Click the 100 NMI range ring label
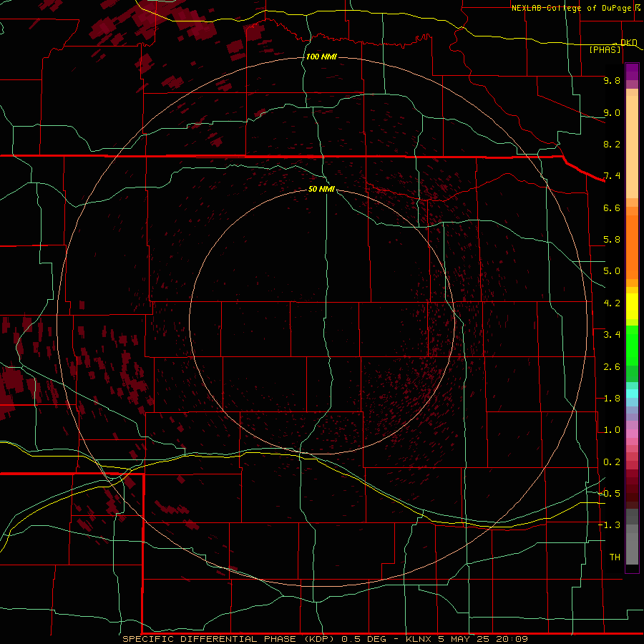This screenshot has width=644, height=644. [321, 57]
